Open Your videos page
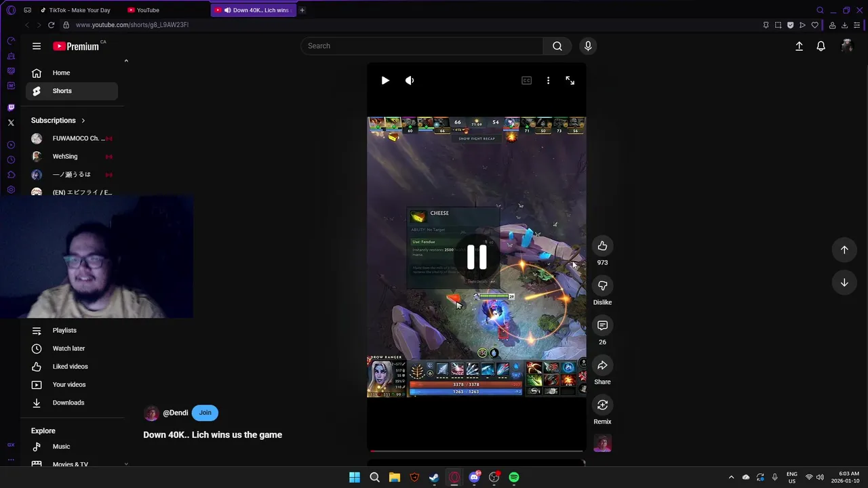Screen dimensions: 868x488 tap(72, 384)
